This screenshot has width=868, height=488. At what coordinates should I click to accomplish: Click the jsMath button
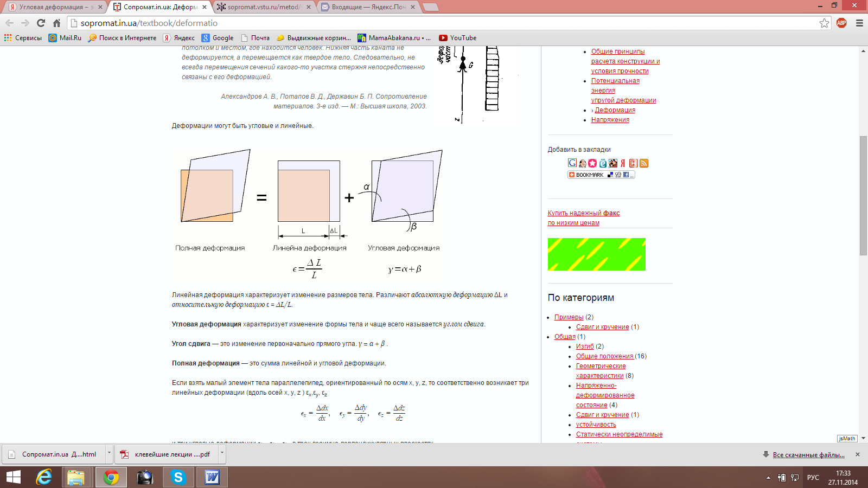click(x=847, y=439)
